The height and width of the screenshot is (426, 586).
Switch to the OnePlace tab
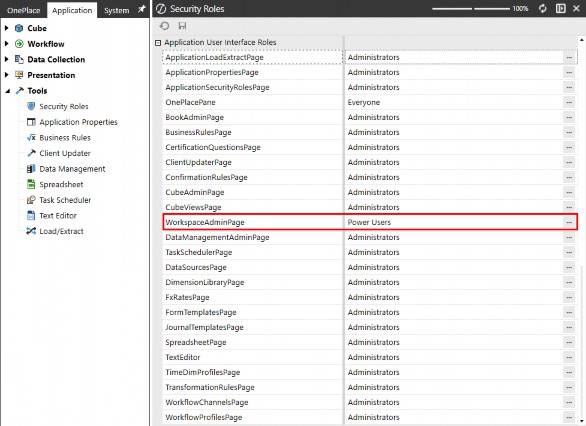(x=24, y=10)
